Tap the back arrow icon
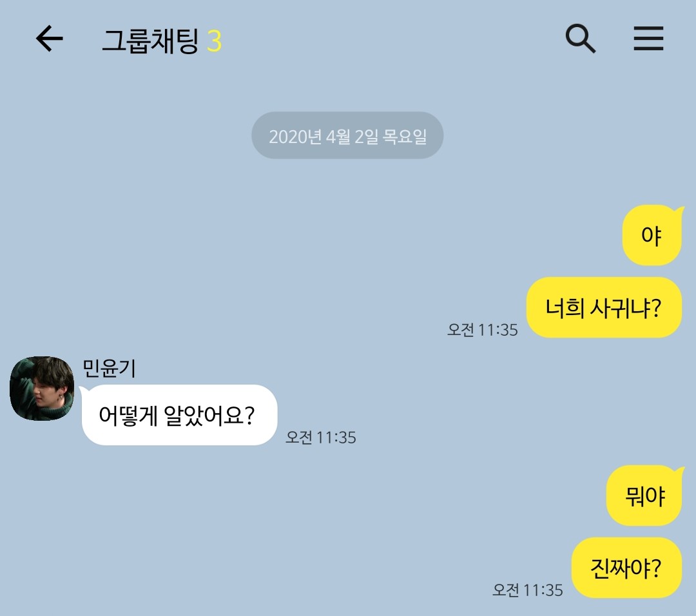696x616 pixels. (x=49, y=39)
